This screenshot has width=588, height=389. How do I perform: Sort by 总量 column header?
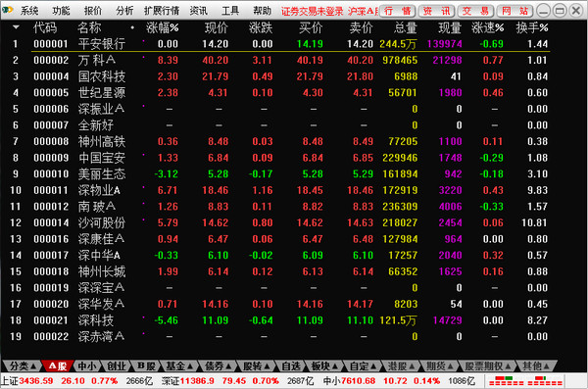point(406,27)
